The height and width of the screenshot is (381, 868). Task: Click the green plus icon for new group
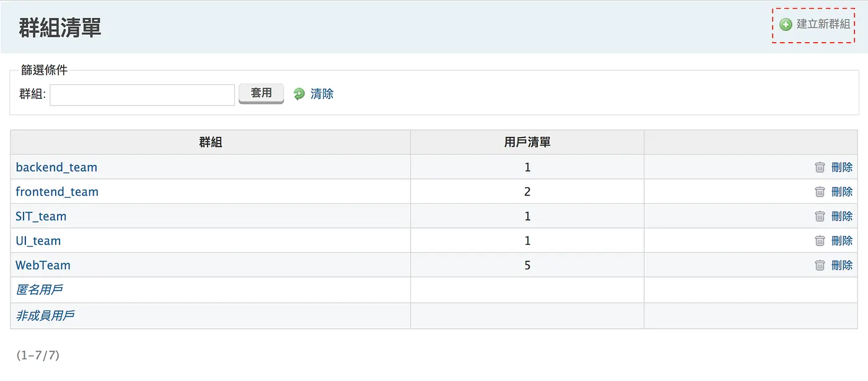[x=786, y=25]
